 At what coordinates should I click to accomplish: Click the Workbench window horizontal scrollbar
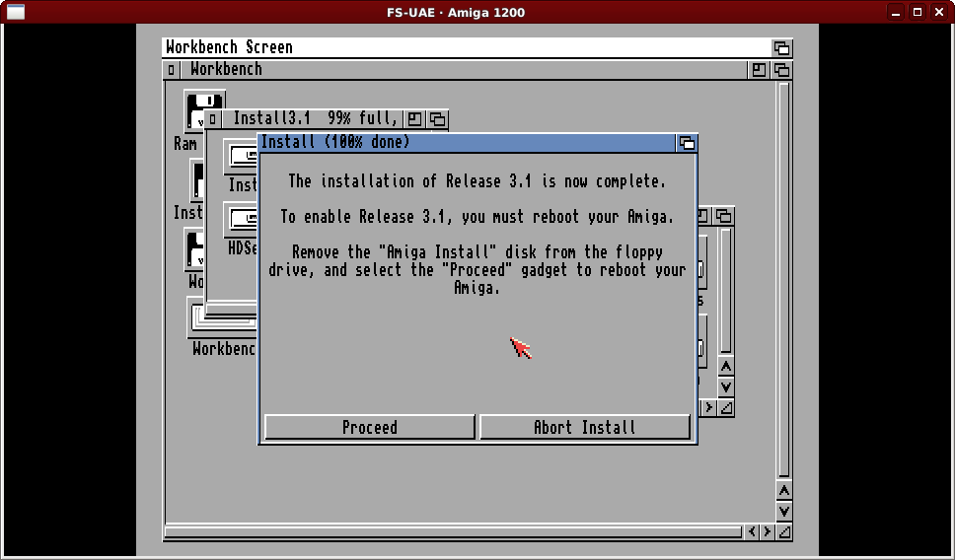454,532
